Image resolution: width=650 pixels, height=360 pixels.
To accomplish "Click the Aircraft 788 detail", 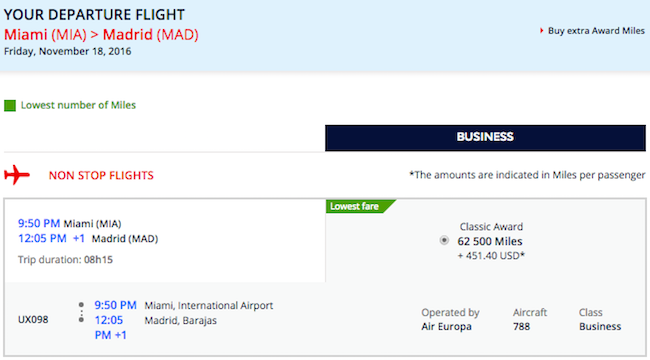I will tap(530, 319).
